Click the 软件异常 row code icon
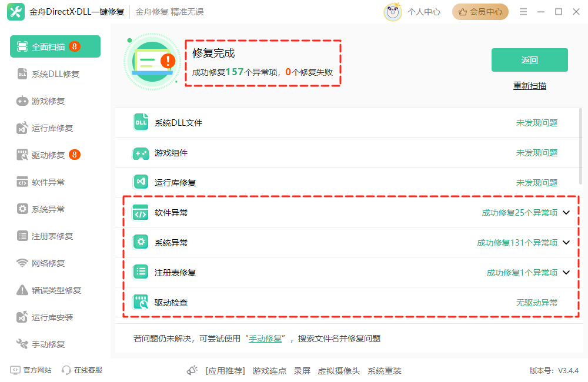The width and height of the screenshot is (588, 382). tap(141, 213)
